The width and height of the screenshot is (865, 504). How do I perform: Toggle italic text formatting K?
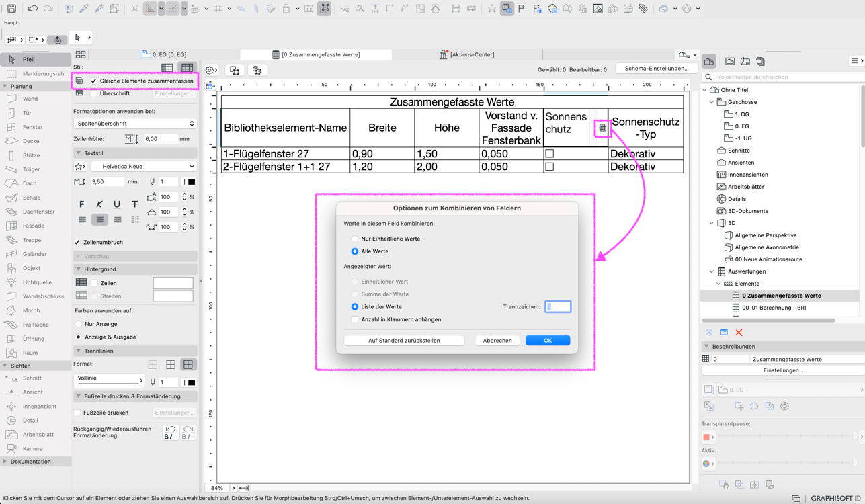coord(99,204)
